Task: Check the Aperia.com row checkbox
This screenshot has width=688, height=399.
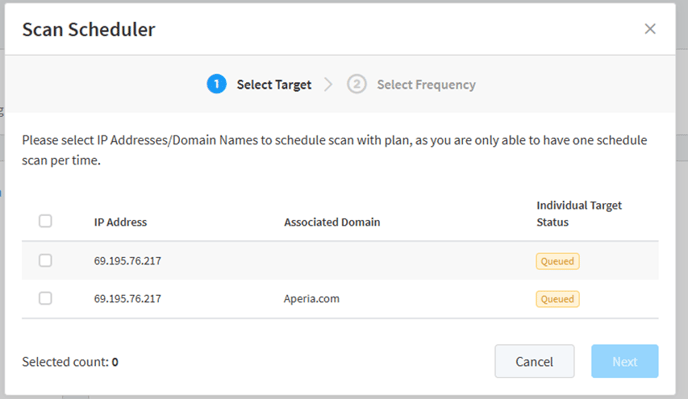Action: coord(45,298)
